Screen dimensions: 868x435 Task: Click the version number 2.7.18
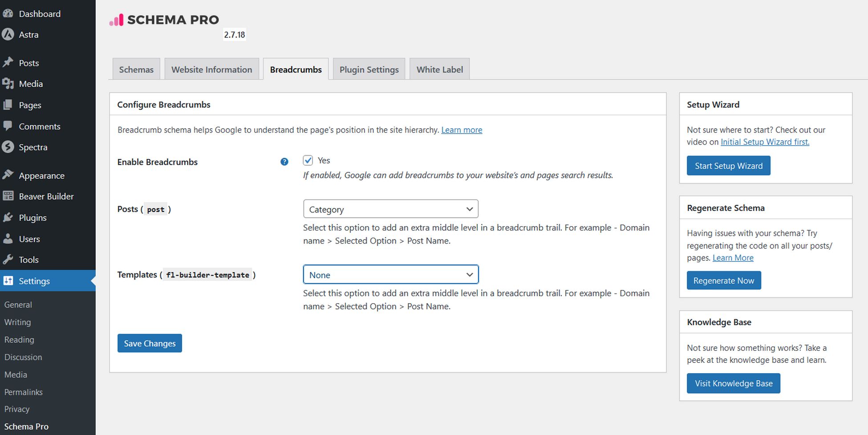point(235,34)
